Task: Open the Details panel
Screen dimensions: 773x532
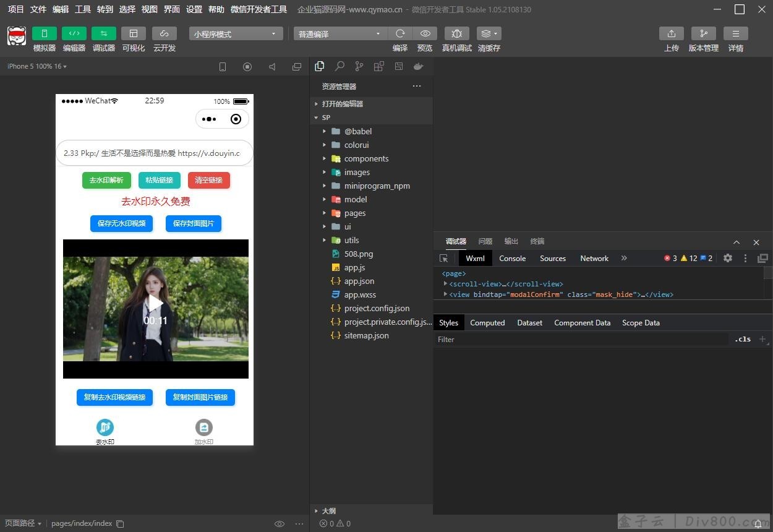Action: tap(736, 33)
